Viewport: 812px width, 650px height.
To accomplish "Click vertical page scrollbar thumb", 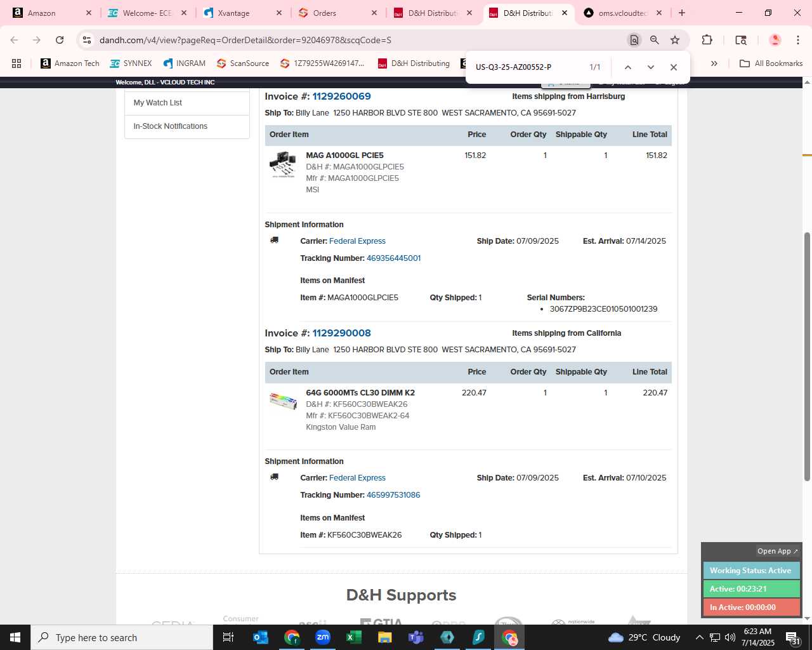I will [x=807, y=355].
